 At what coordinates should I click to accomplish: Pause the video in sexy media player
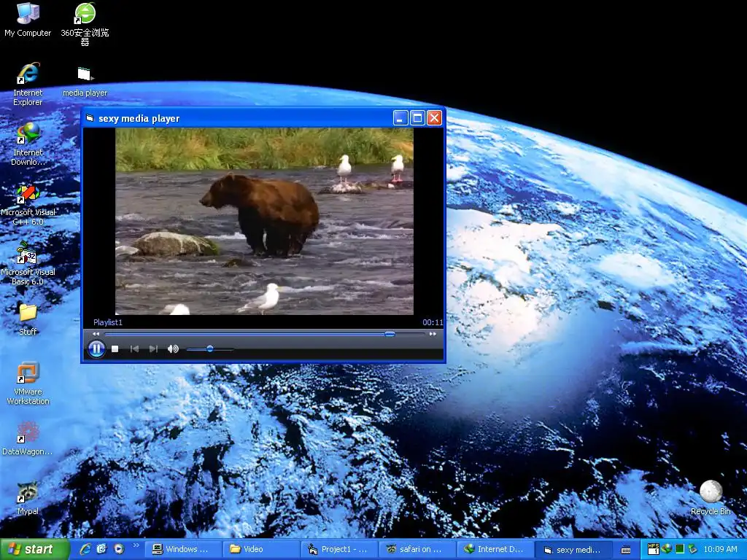tap(96, 349)
